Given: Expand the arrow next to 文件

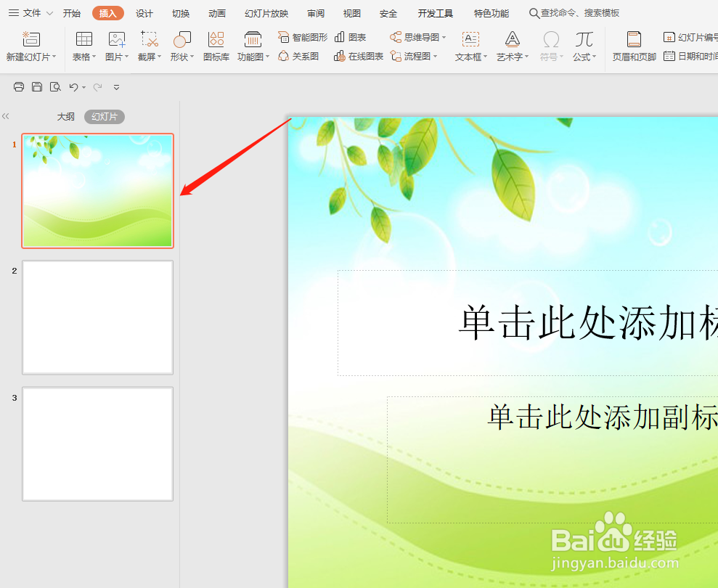Looking at the screenshot, I should tap(49, 13).
